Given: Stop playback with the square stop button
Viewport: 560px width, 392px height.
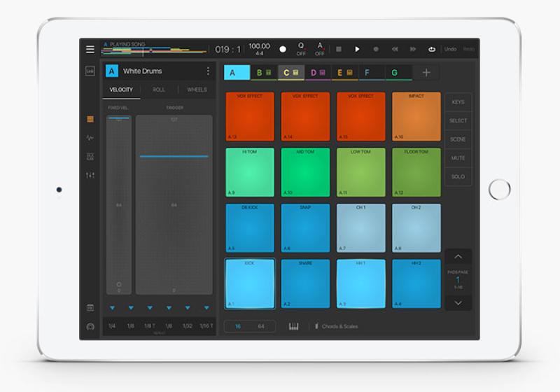Looking at the screenshot, I should (339, 49).
